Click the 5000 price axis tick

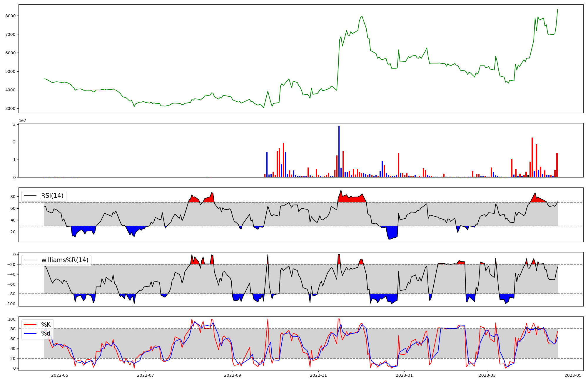11,71
